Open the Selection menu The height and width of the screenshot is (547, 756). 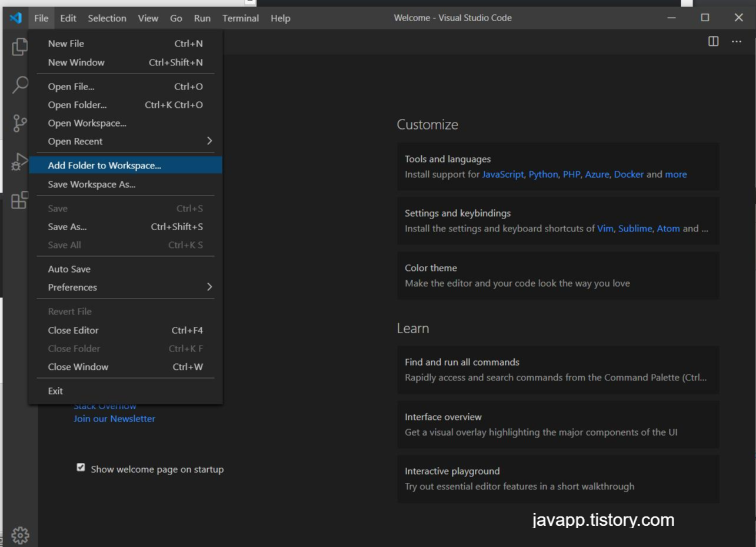tap(107, 18)
